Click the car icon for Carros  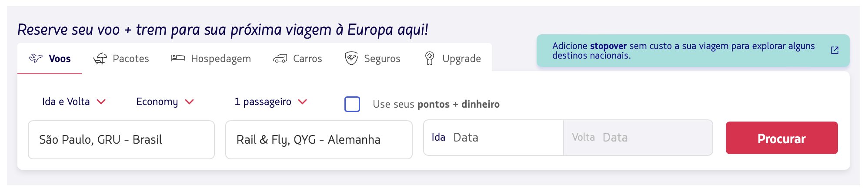point(280,58)
